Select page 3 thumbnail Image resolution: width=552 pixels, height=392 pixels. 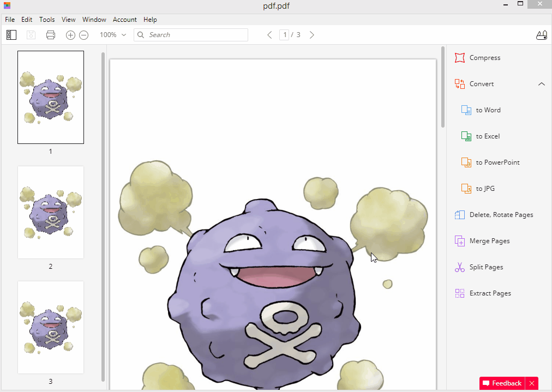(51, 327)
